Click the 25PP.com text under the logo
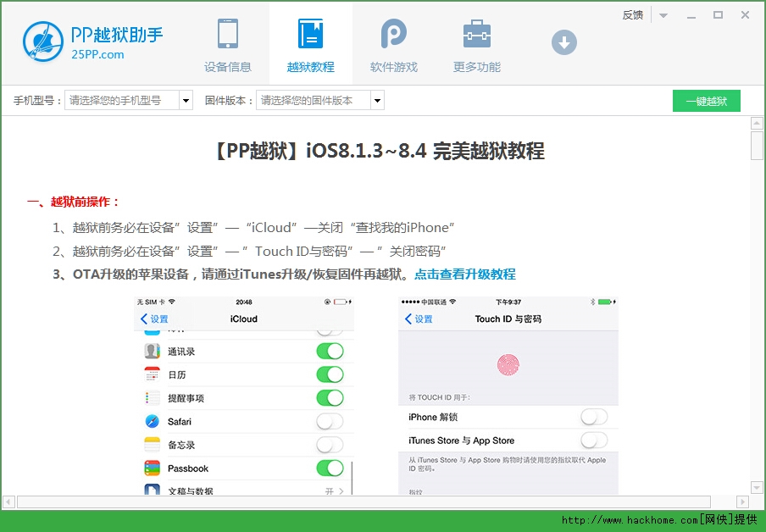 (97, 55)
